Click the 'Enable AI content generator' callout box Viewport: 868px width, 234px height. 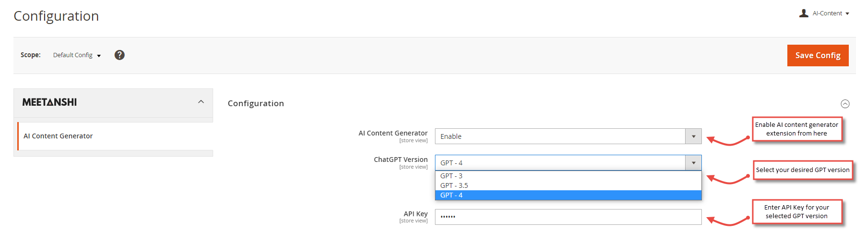796,129
